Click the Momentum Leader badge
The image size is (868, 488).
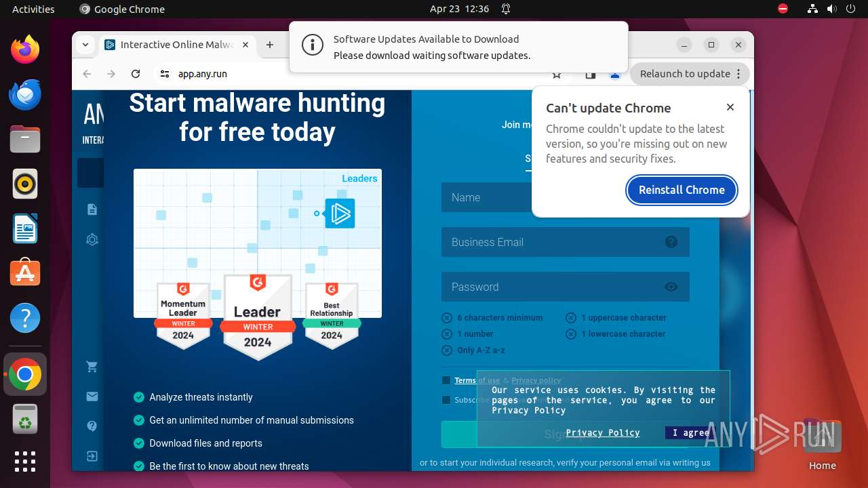pyautogui.click(x=183, y=314)
